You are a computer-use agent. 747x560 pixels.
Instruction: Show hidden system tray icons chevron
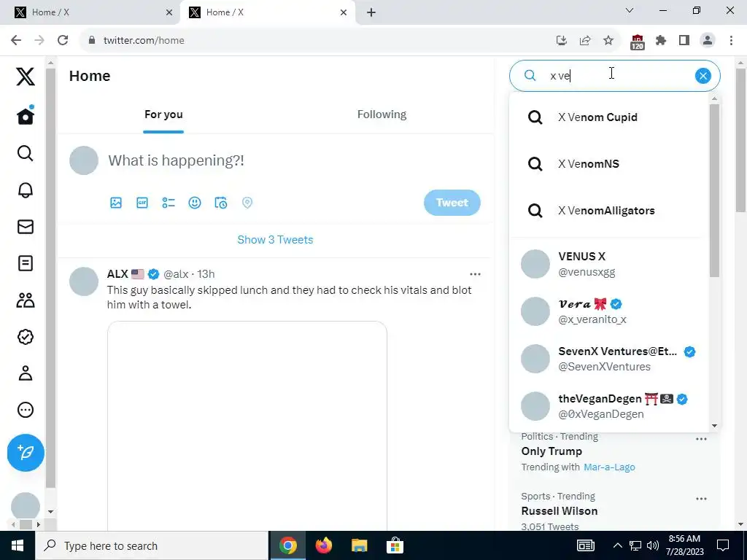coord(617,545)
